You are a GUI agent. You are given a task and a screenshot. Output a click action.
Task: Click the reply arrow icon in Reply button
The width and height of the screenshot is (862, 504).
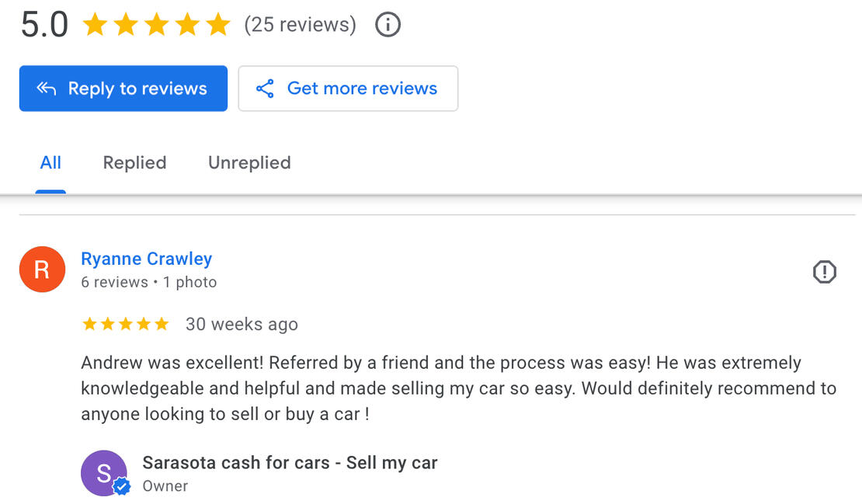click(47, 89)
